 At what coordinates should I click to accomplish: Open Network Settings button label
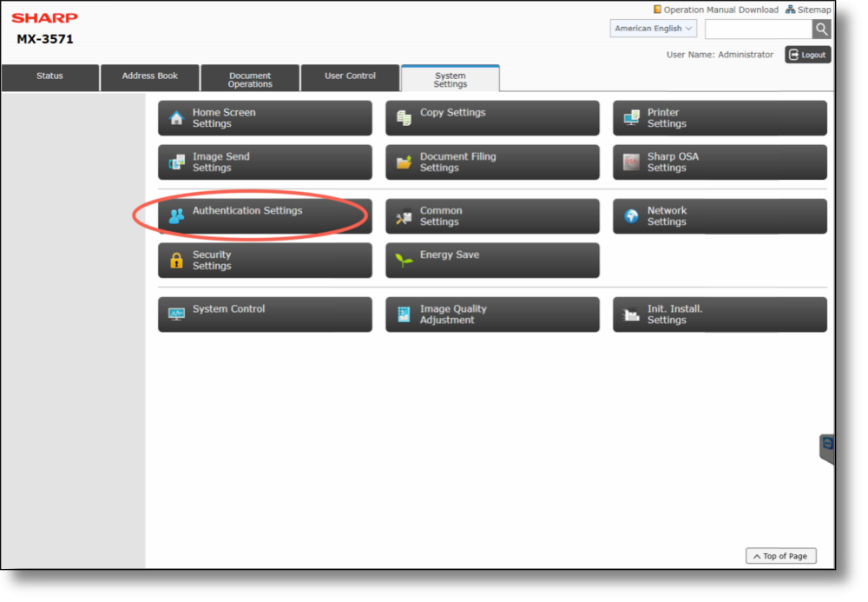667,216
